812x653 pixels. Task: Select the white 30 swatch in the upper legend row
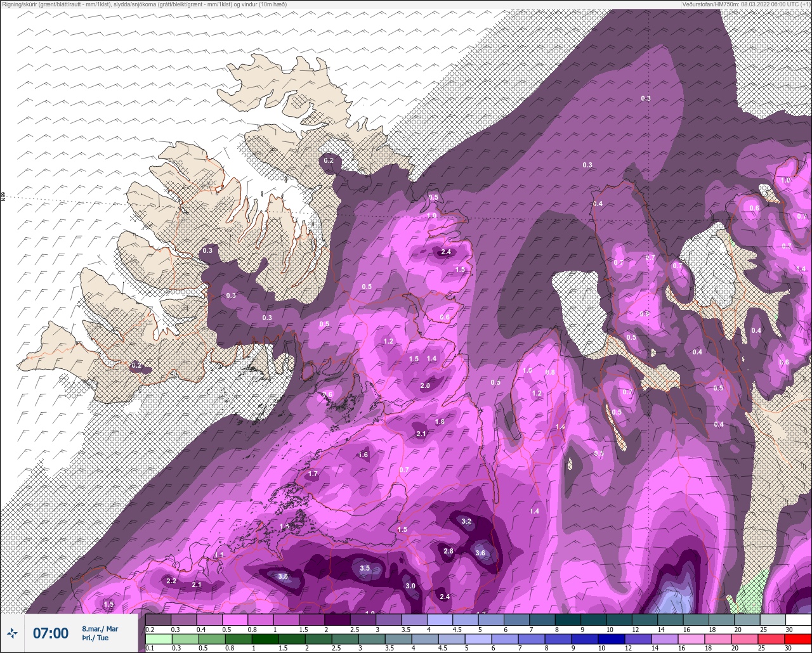[x=799, y=619]
